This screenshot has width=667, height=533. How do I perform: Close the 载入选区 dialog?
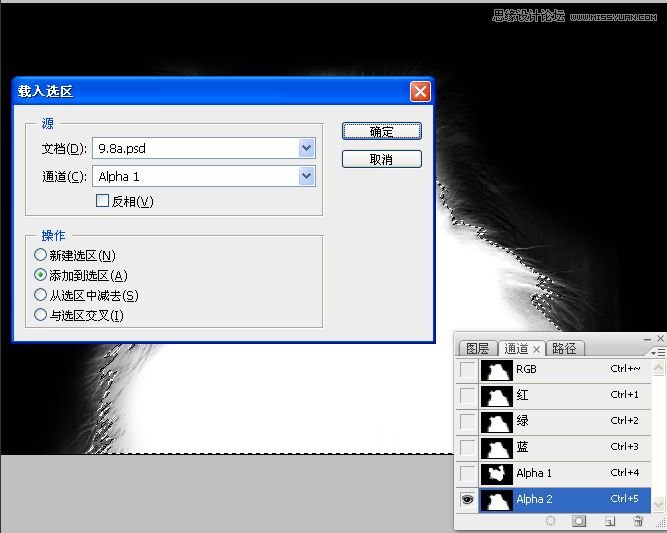[420, 91]
